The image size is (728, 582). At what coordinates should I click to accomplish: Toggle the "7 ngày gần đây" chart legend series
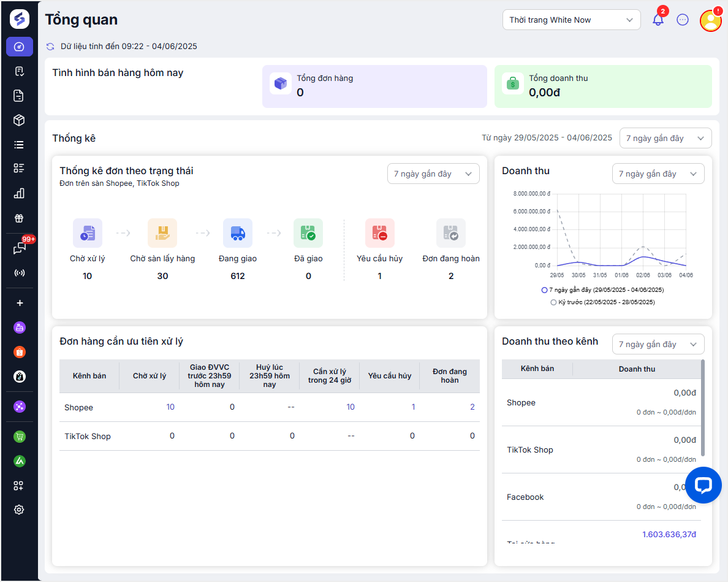coord(603,289)
